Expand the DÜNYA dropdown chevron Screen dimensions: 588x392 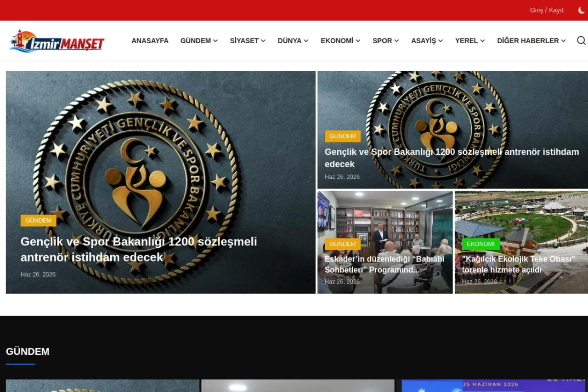tap(306, 41)
